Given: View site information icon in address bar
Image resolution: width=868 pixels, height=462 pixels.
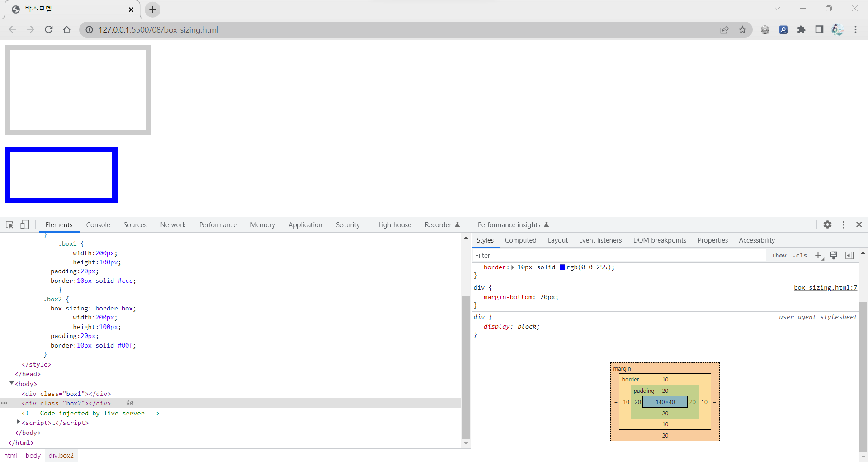Looking at the screenshot, I should (x=90, y=29).
